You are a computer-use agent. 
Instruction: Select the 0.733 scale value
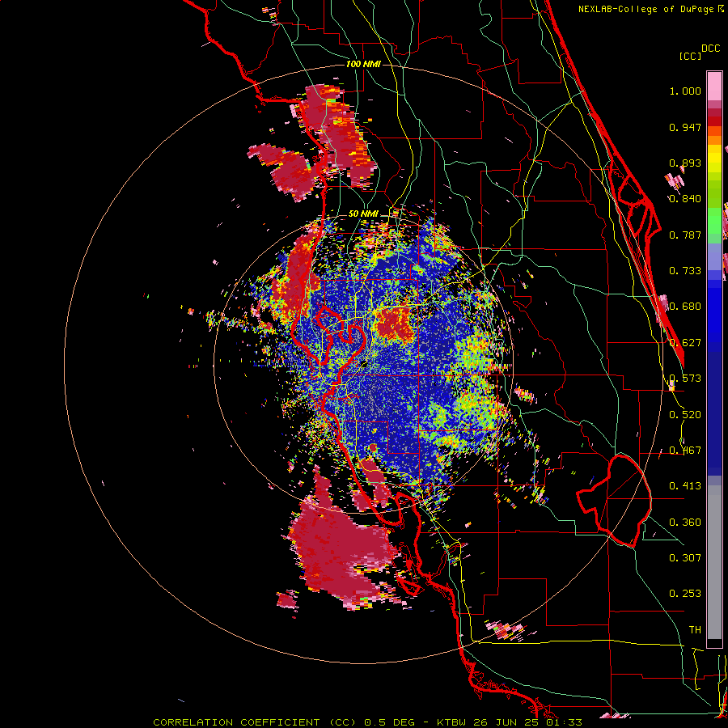[x=685, y=271]
